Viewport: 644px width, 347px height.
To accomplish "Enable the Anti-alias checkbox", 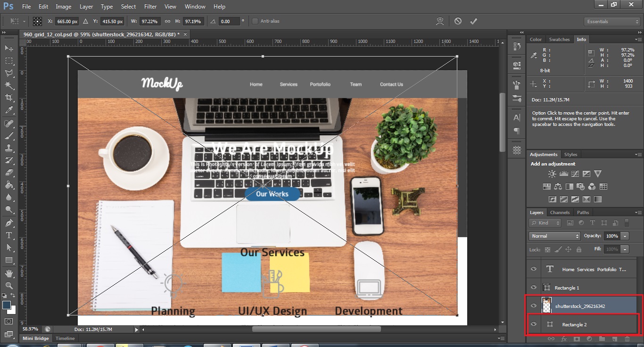I will coord(255,21).
